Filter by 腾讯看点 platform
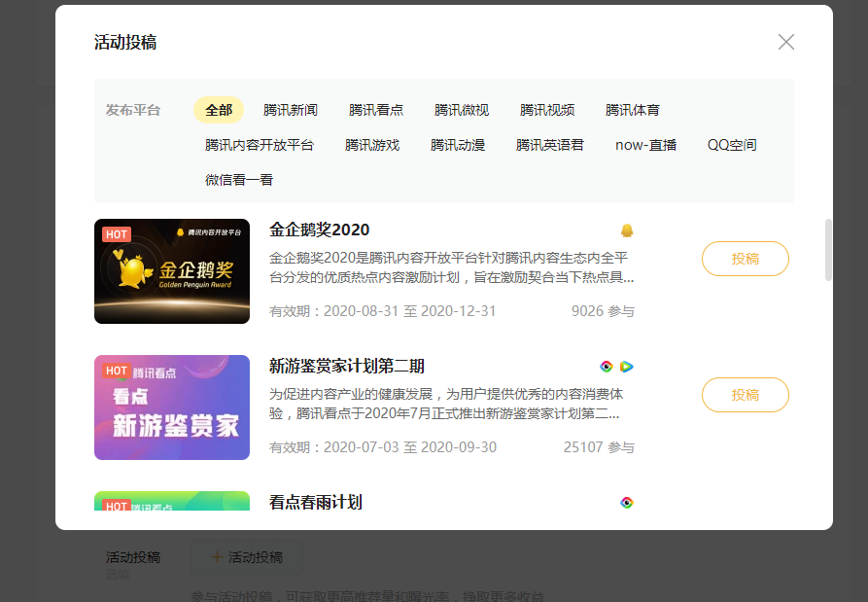The height and width of the screenshot is (602, 868). coord(376,110)
